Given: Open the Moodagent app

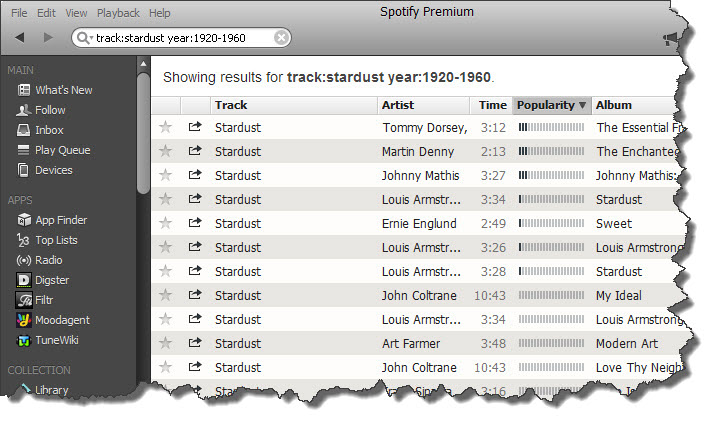Looking at the screenshot, I should [x=61, y=320].
